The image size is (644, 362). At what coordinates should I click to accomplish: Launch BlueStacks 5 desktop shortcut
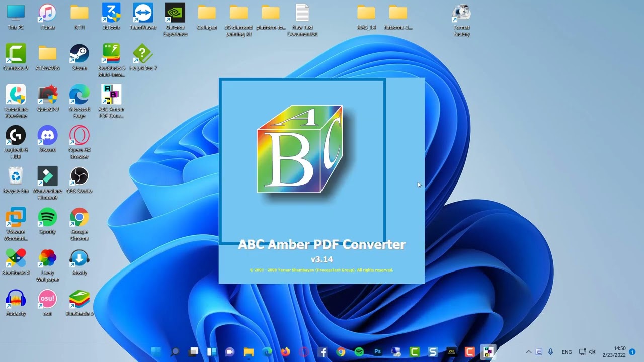pyautogui.click(x=79, y=303)
